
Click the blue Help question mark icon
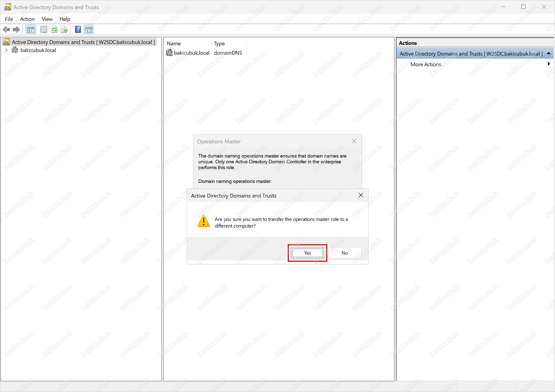coord(78,30)
